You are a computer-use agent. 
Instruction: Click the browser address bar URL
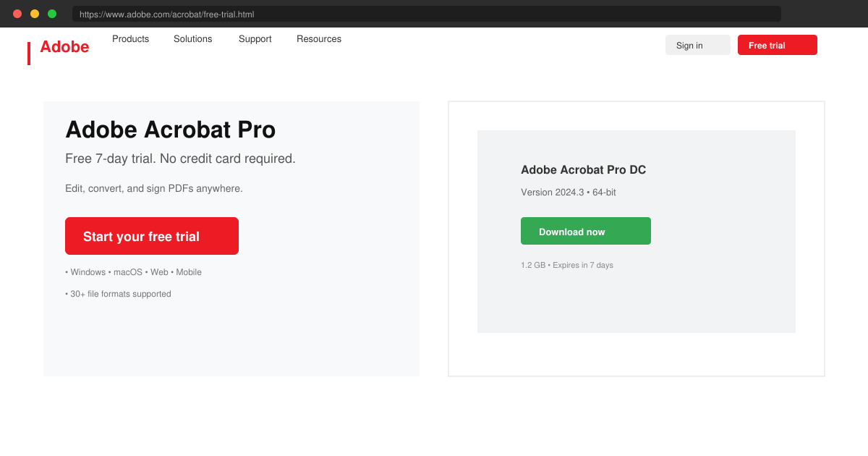(x=427, y=14)
